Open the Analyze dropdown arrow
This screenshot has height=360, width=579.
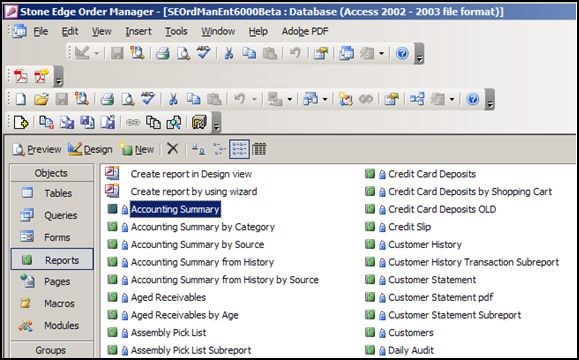click(325, 99)
